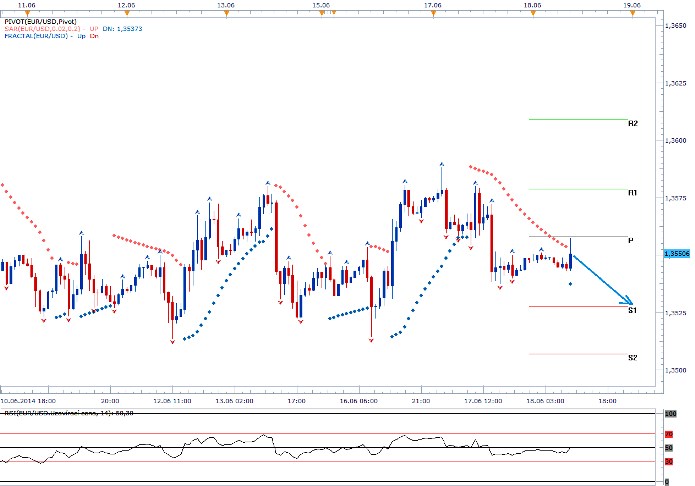This screenshot has height=486, width=695.
Task: Click price axis value 1,3500
Action: [676, 370]
